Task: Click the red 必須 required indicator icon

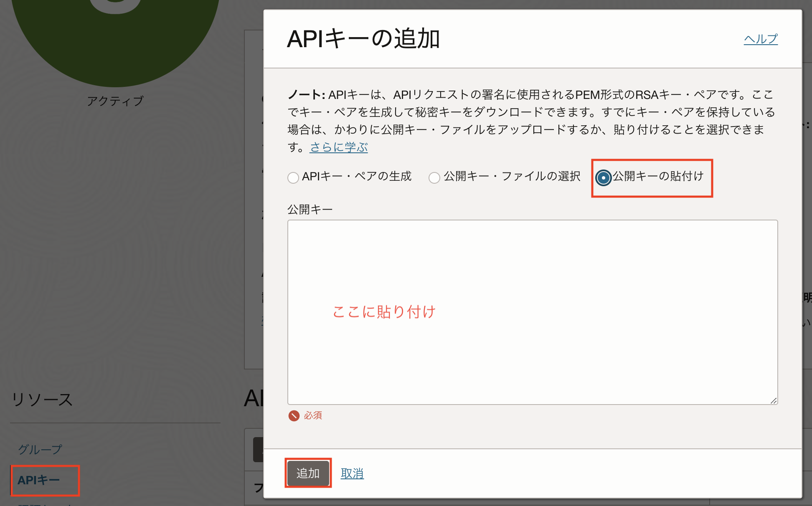Action: tap(294, 415)
